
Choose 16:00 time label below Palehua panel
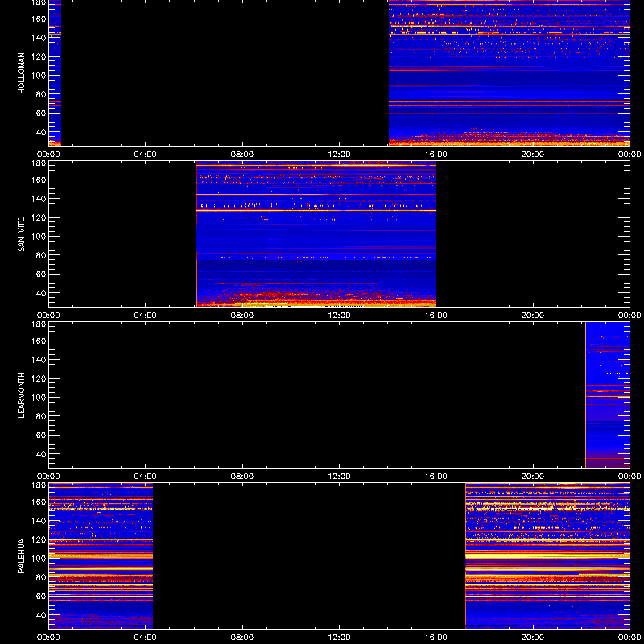pyautogui.click(x=436, y=638)
